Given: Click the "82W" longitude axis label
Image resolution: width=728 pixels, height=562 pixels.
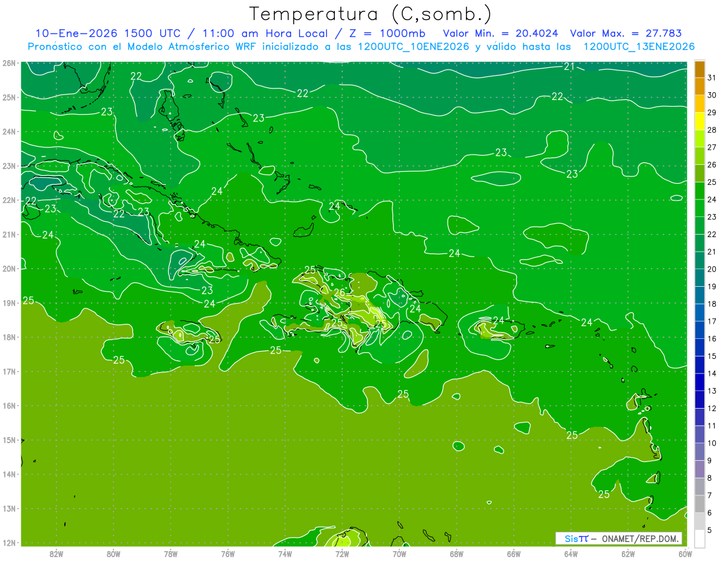Looking at the screenshot, I should [56, 554].
